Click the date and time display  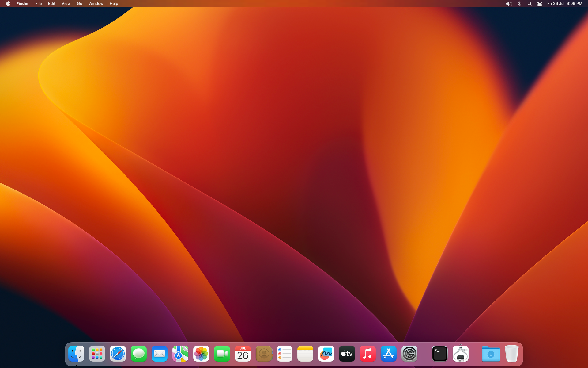tap(565, 4)
